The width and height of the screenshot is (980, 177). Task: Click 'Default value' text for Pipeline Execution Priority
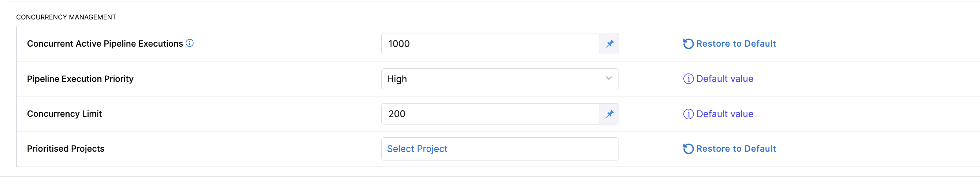click(724, 79)
